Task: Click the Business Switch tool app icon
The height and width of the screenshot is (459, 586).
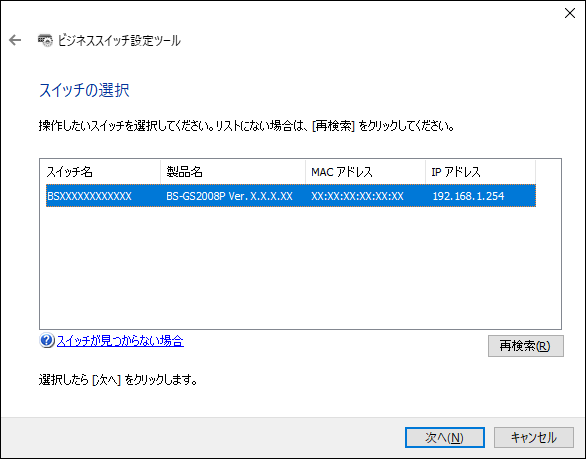Action: [45, 40]
